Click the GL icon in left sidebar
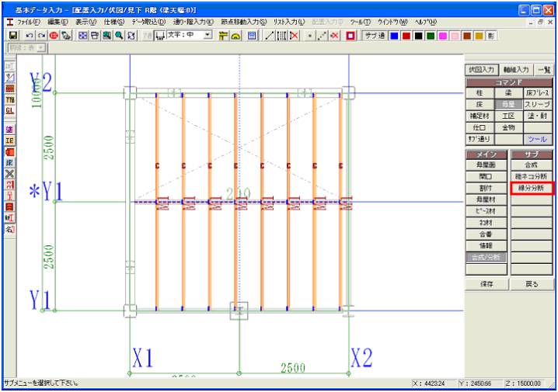 (x=10, y=111)
